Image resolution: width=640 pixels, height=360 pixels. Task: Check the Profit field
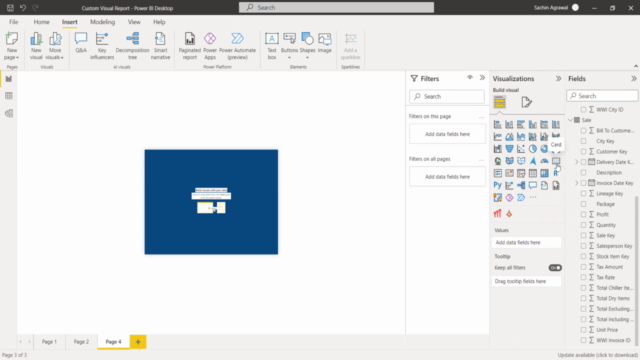point(583,214)
